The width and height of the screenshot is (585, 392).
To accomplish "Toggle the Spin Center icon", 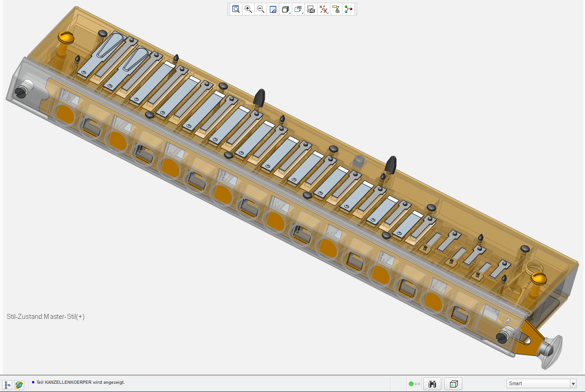I will (349, 9).
